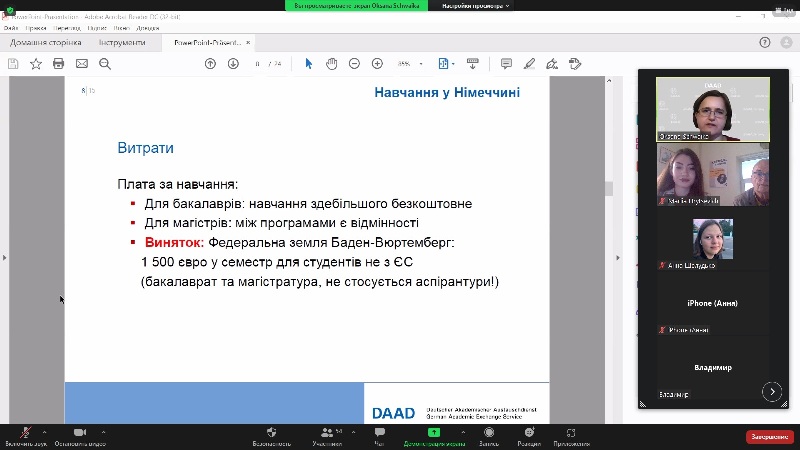This screenshot has height=450, width=800.
Task: Go to previous page up arrow
Action: click(x=210, y=64)
